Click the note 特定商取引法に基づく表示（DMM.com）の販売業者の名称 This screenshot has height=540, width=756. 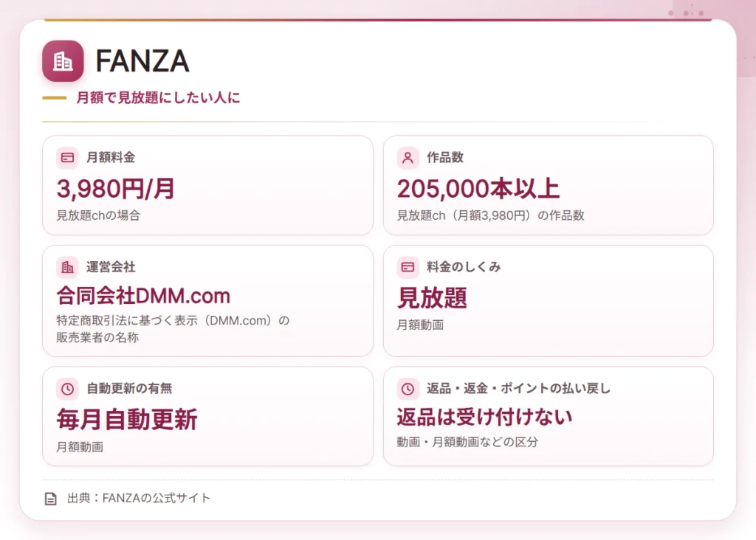point(173,329)
